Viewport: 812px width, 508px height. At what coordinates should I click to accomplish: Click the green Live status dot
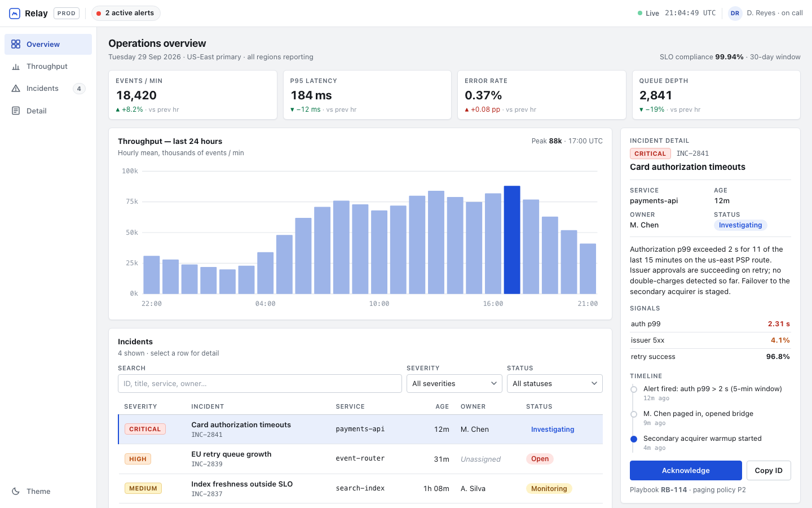[640, 13]
